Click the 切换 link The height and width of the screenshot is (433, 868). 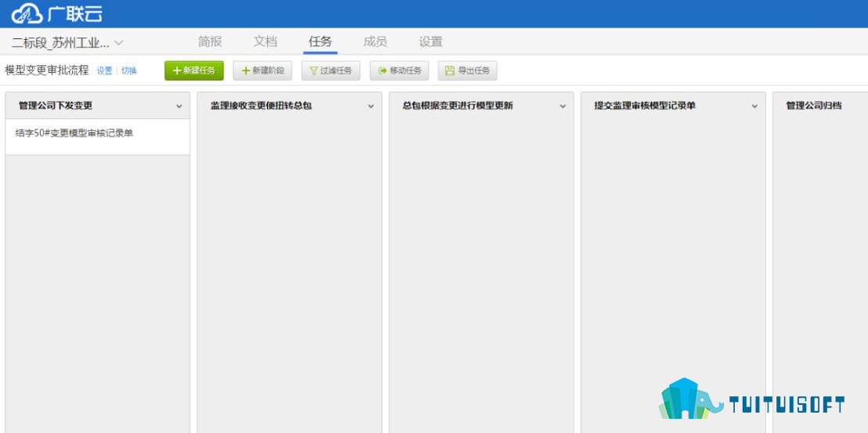click(129, 70)
